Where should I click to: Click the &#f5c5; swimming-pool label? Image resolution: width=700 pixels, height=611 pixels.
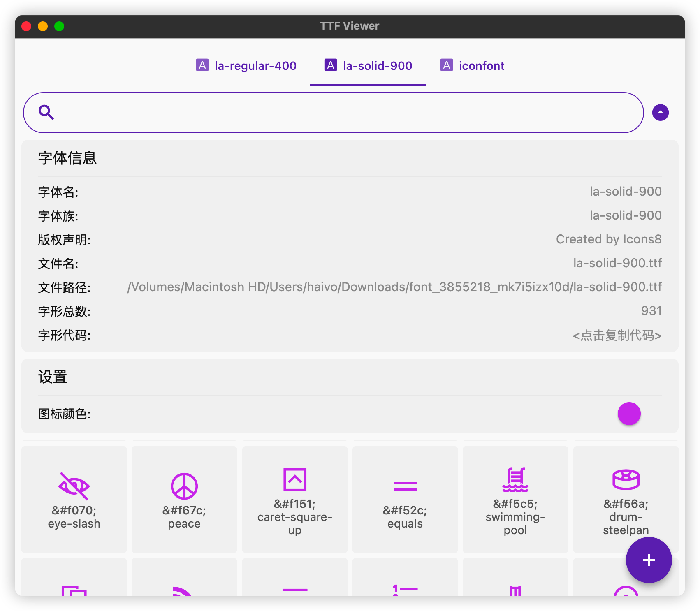coord(515,517)
